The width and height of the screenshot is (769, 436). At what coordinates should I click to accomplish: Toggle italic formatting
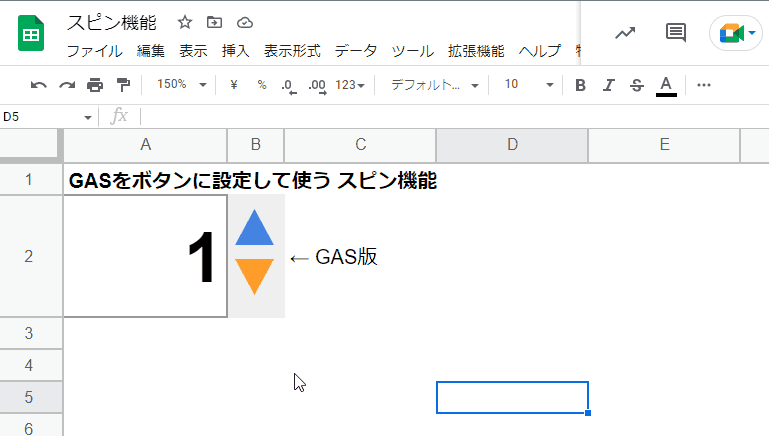click(x=609, y=85)
